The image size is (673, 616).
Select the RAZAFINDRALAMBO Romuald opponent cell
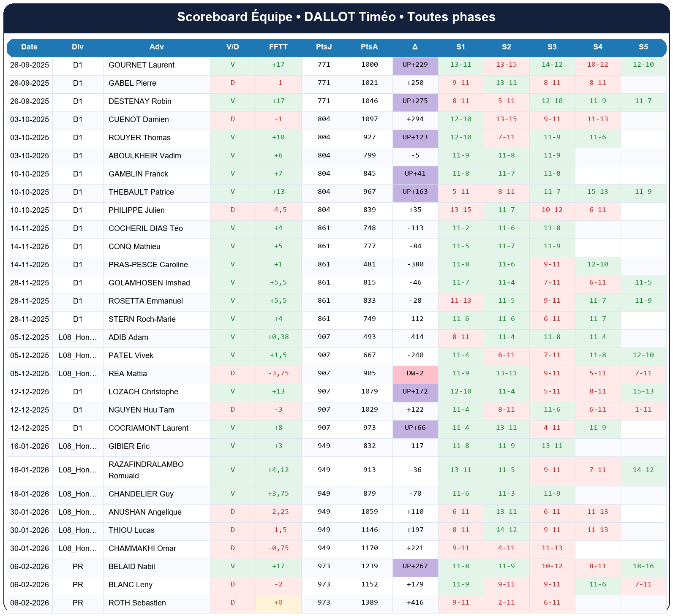pos(146,470)
